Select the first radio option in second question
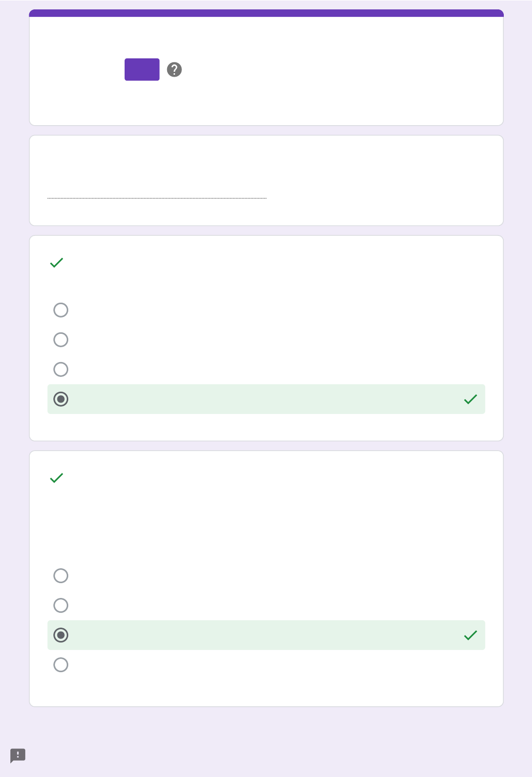The image size is (532, 777). (61, 576)
